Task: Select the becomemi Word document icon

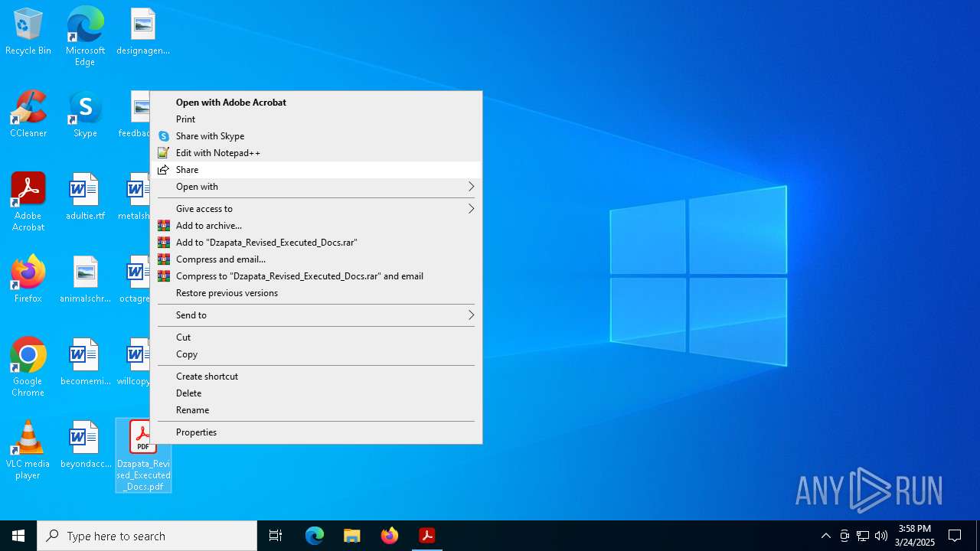Action: point(85,363)
